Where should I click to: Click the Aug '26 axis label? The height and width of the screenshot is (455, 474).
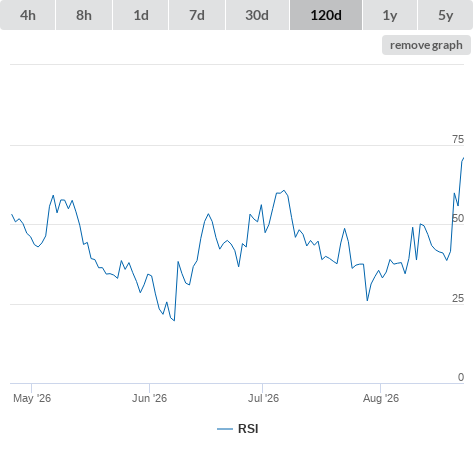381,398
